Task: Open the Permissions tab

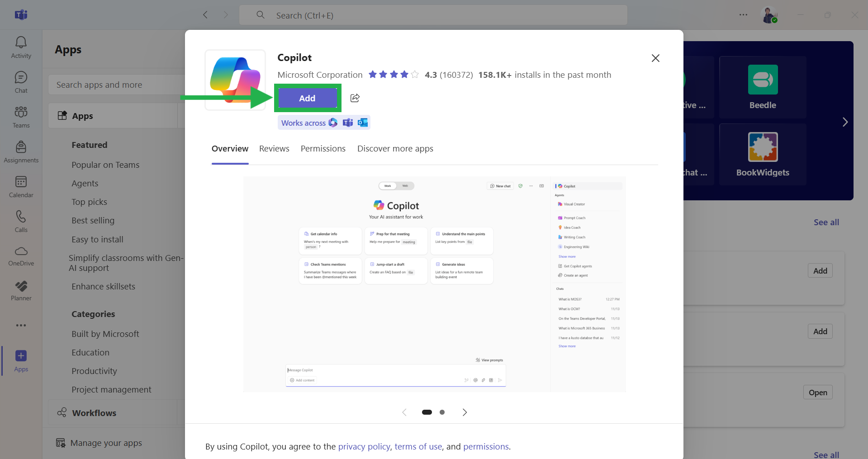Action: tap(323, 149)
